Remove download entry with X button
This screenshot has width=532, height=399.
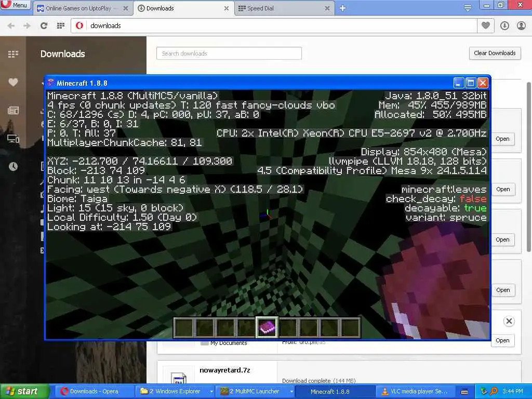[509, 321]
